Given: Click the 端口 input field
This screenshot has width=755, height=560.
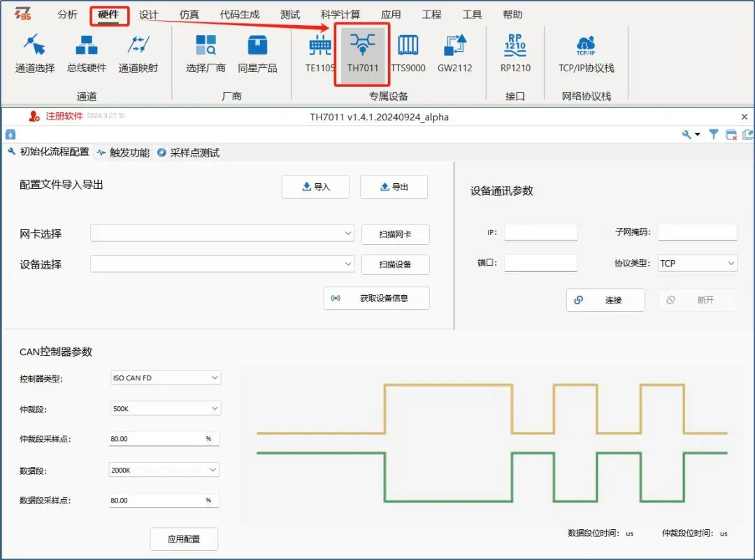Looking at the screenshot, I should pos(540,263).
